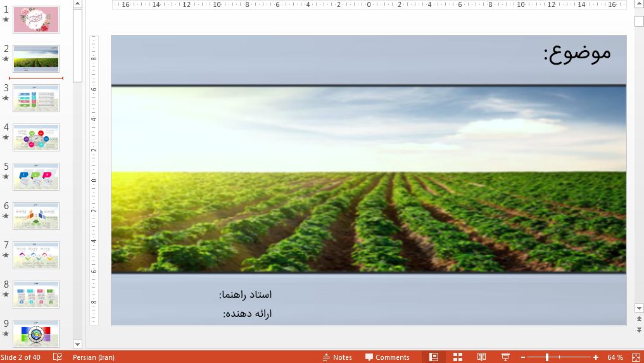Click the Slide 2 of 40 indicator
This screenshot has height=363, width=644.
coord(20,357)
